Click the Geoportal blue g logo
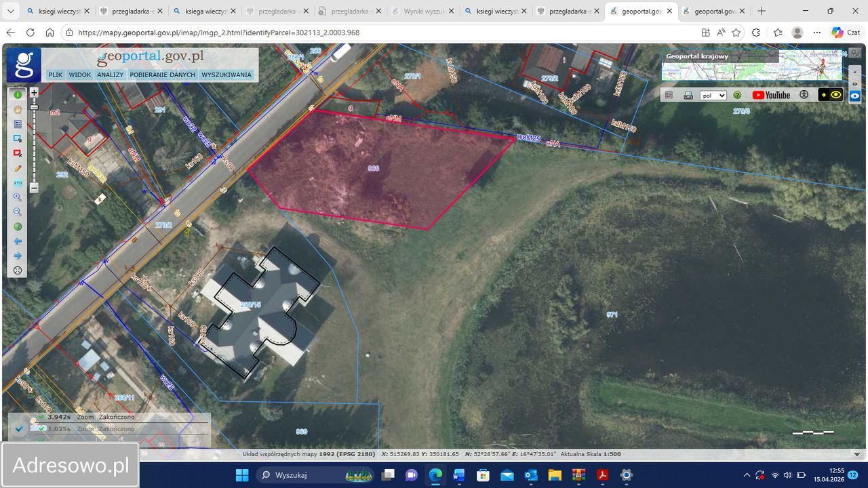This screenshot has height=488, width=868. 24,64
